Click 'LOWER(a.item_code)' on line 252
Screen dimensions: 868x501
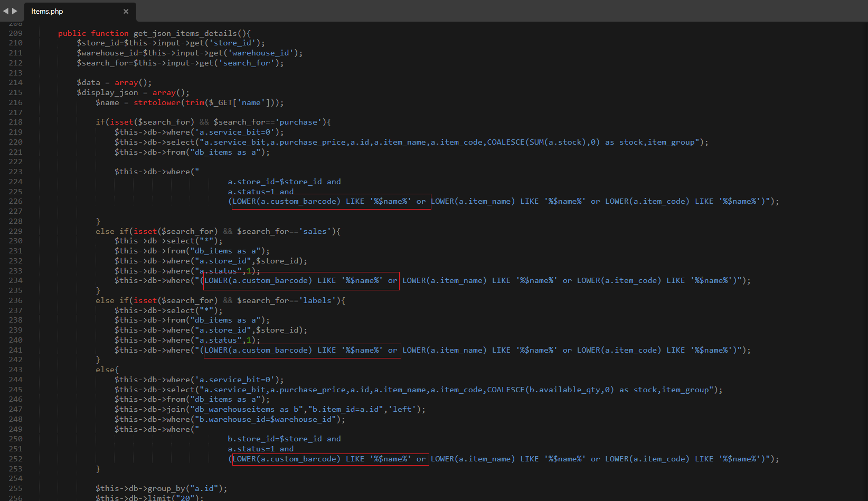click(647, 459)
